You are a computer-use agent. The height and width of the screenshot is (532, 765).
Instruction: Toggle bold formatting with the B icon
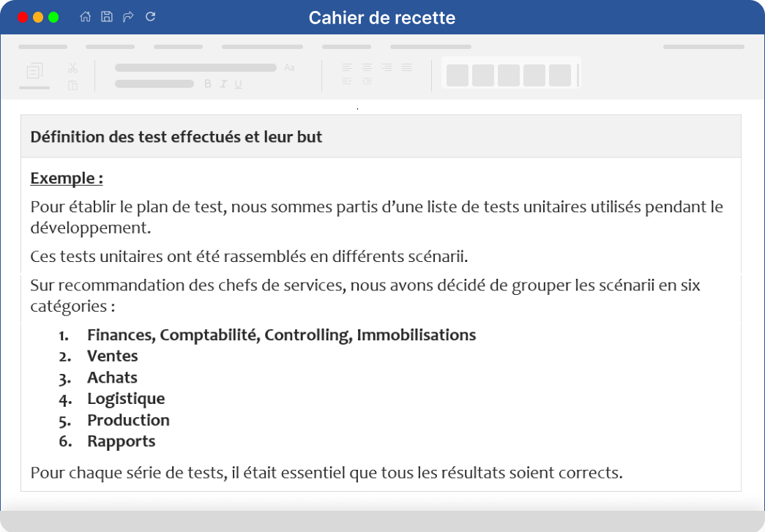pyautogui.click(x=208, y=84)
